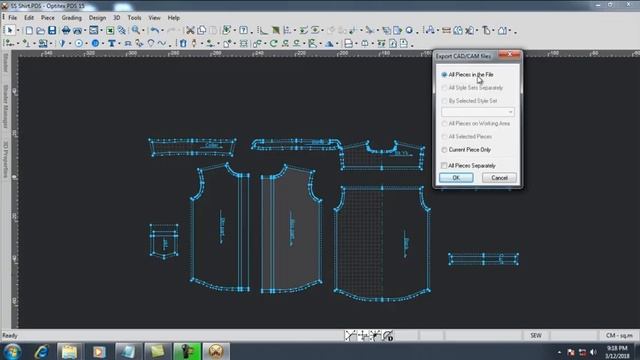Click the SEW status bar field

click(536, 336)
